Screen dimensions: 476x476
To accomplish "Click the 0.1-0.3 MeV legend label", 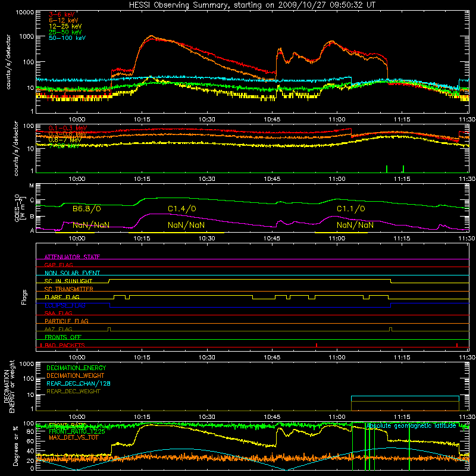I will click(68, 128).
